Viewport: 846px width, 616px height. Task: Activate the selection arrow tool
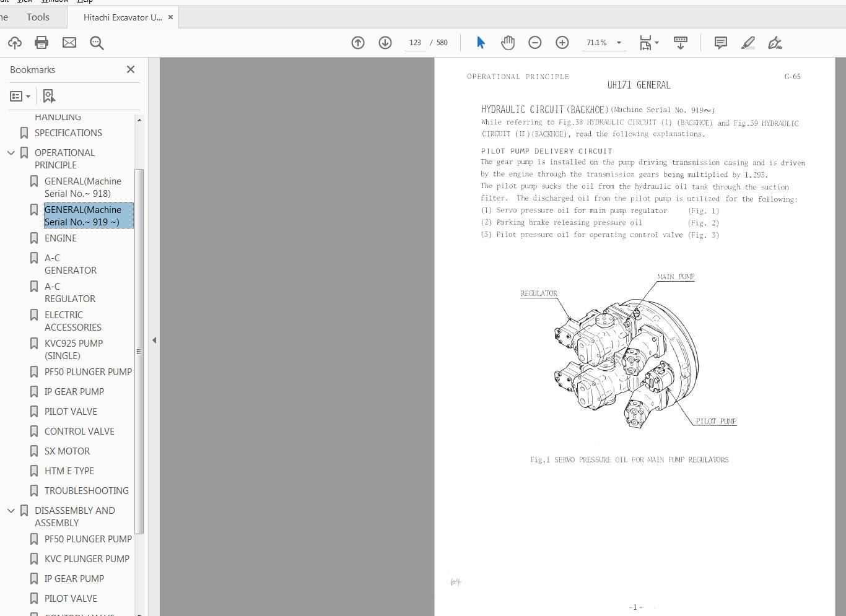(481, 43)
